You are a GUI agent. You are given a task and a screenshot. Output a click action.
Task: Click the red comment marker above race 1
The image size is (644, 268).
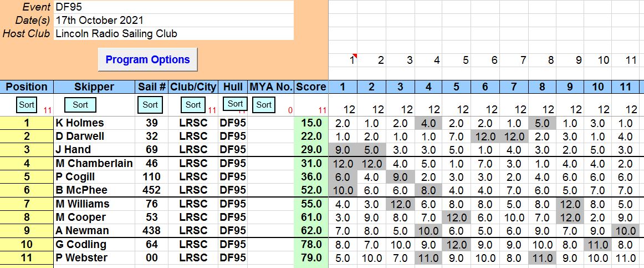[354, 55]
